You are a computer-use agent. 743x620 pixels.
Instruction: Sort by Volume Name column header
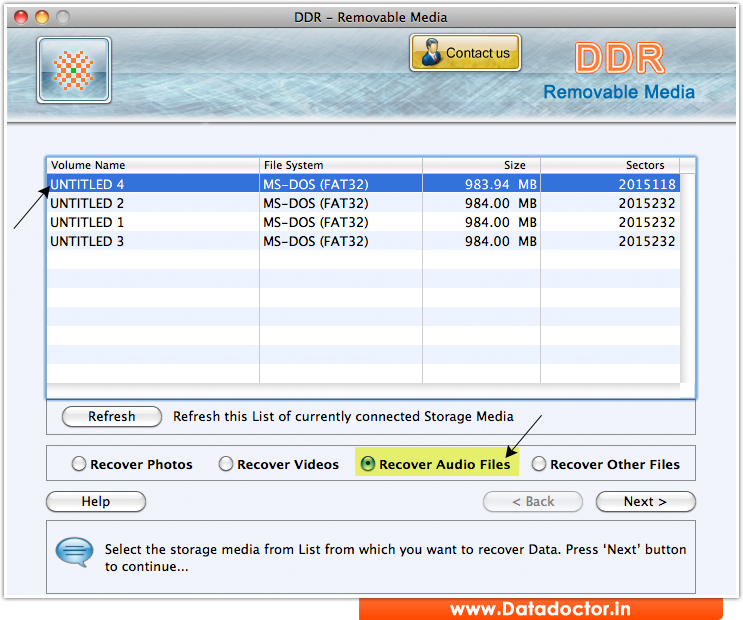pyautogui.click(x=153, y=165)
